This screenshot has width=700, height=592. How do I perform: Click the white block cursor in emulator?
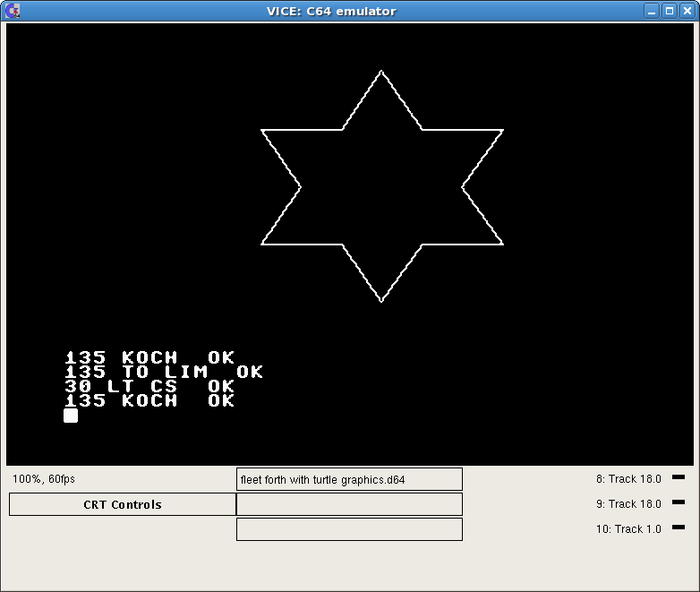coord(71,416)
